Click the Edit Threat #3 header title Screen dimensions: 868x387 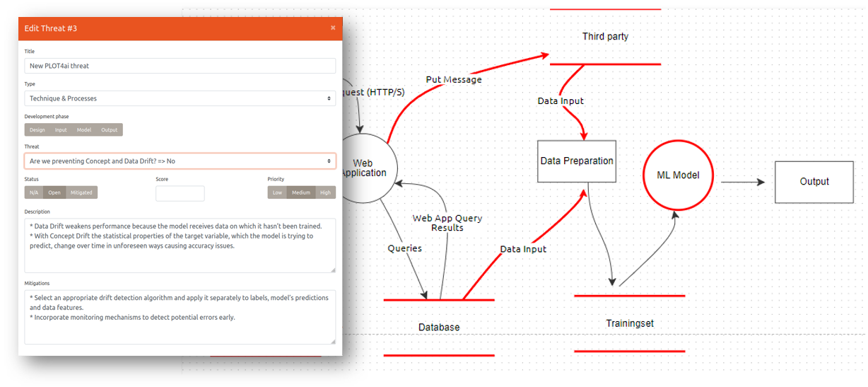click(51, 28)
